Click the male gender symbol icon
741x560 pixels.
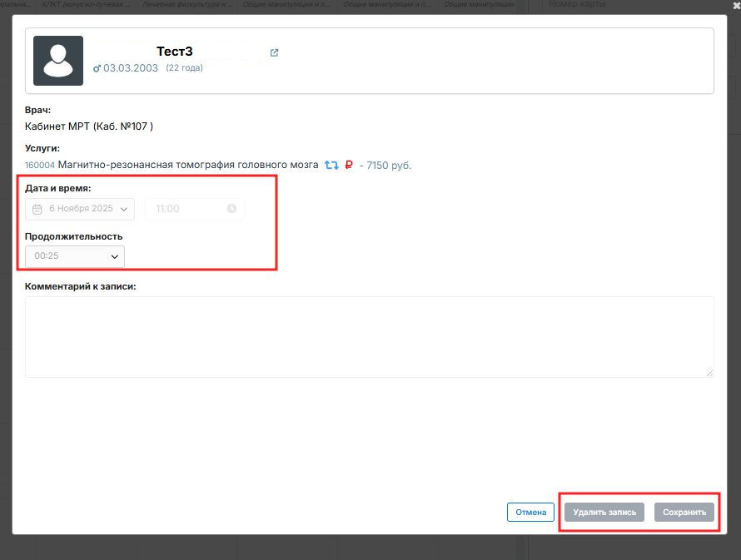click(x=97, y=68)
